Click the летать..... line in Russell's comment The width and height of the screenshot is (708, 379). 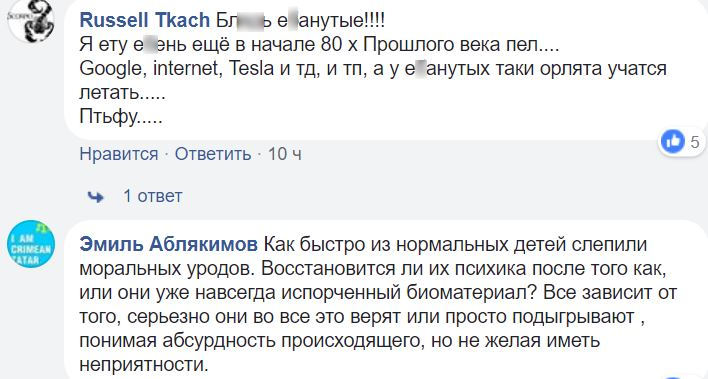pyautogui.click(x=122, y=93)
